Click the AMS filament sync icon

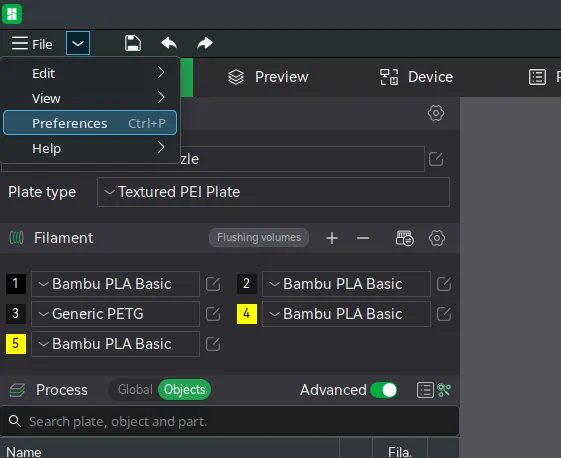[405, 238]
